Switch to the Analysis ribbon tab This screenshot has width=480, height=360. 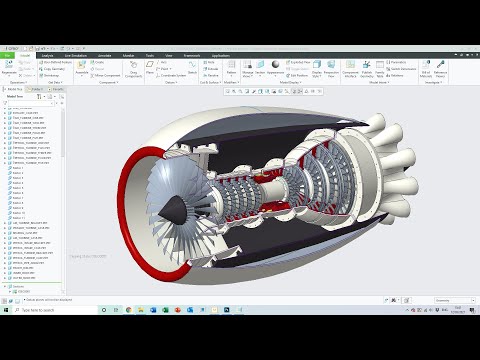(x=47, y=56)
